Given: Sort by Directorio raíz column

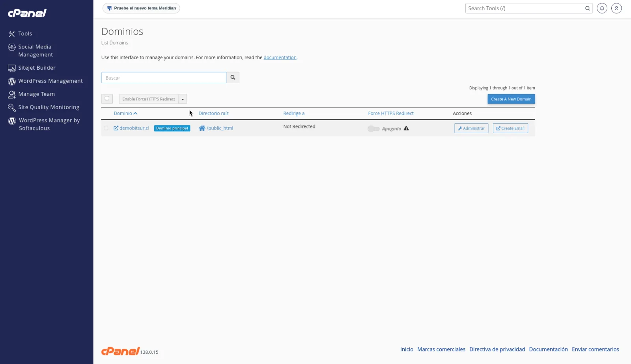Looking at the screenshot, I should [x=213, y=113].
